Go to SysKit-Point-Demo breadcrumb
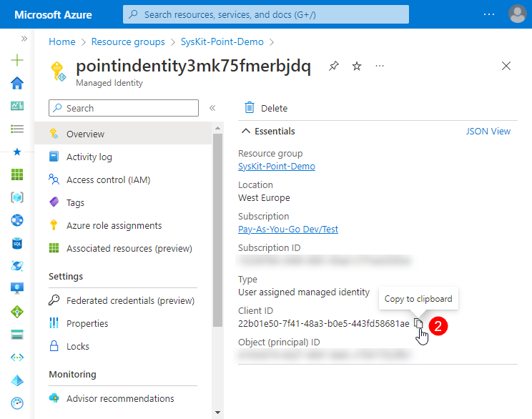The height and width of the screenshot is (419, 532). (x=222, y=41)
